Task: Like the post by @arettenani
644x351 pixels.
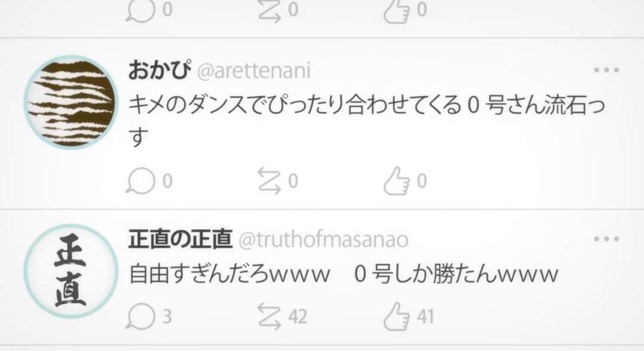Action: [x=397, y=181]
